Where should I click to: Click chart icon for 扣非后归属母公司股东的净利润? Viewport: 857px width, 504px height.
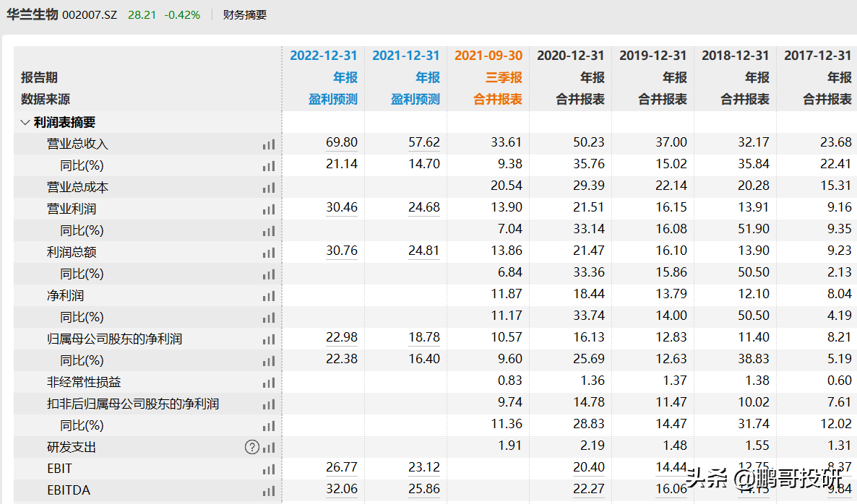(268, 404)
